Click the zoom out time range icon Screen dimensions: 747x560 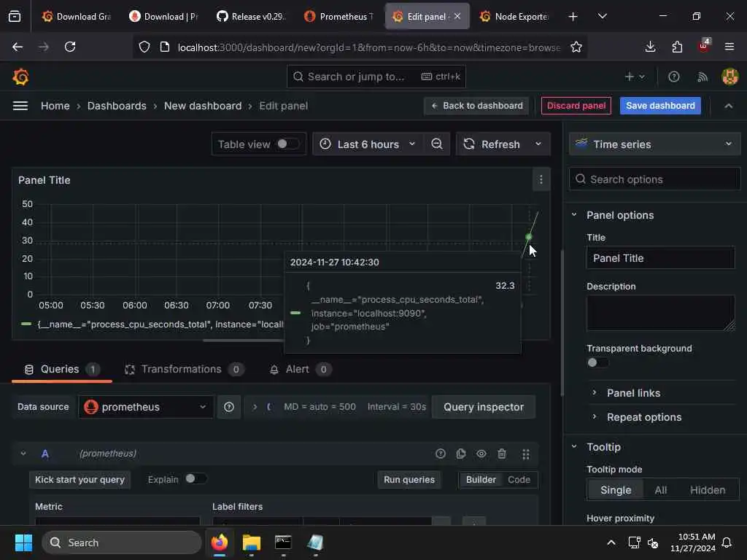click(437, 144)
